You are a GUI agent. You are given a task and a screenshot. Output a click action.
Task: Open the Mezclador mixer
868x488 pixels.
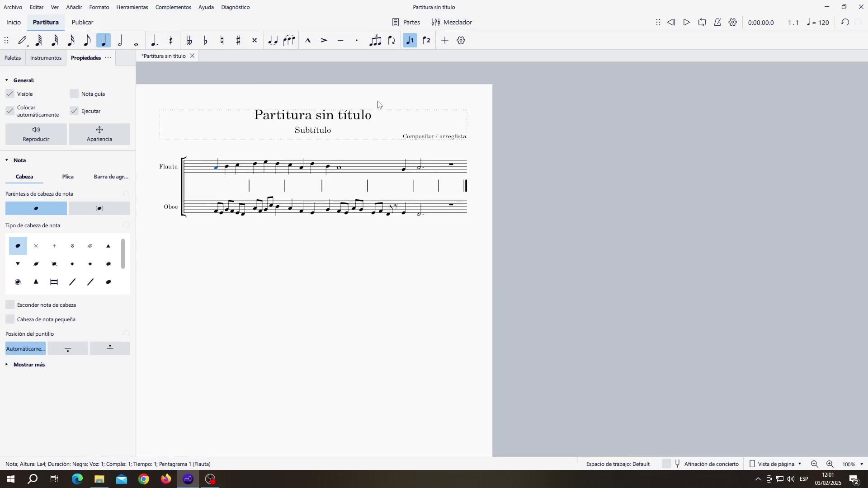point(451,22)
